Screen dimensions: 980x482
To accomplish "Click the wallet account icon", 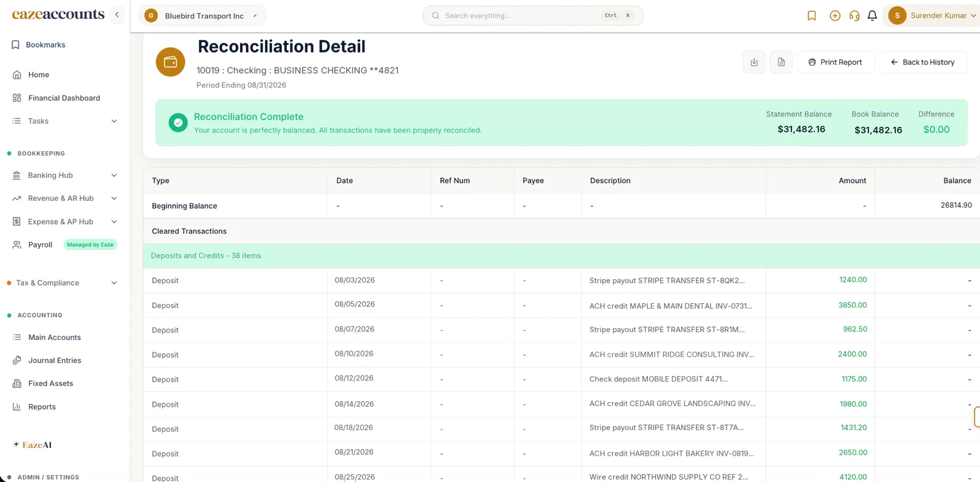I will coord(170,62).
